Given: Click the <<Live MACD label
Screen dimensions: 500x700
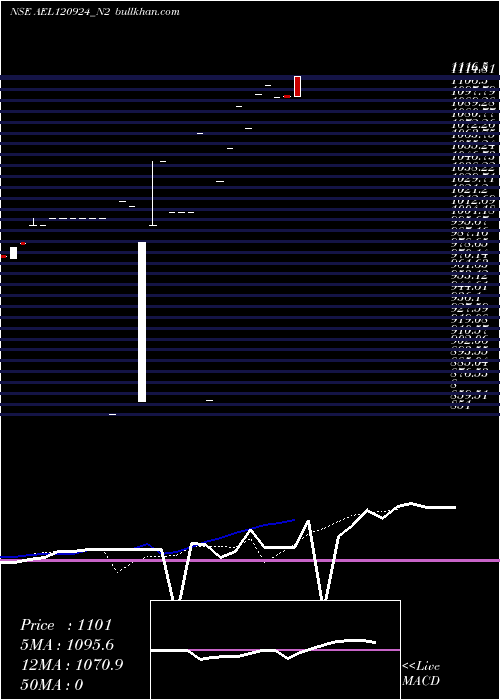Looking at the screenshot, I should point(421,673).
